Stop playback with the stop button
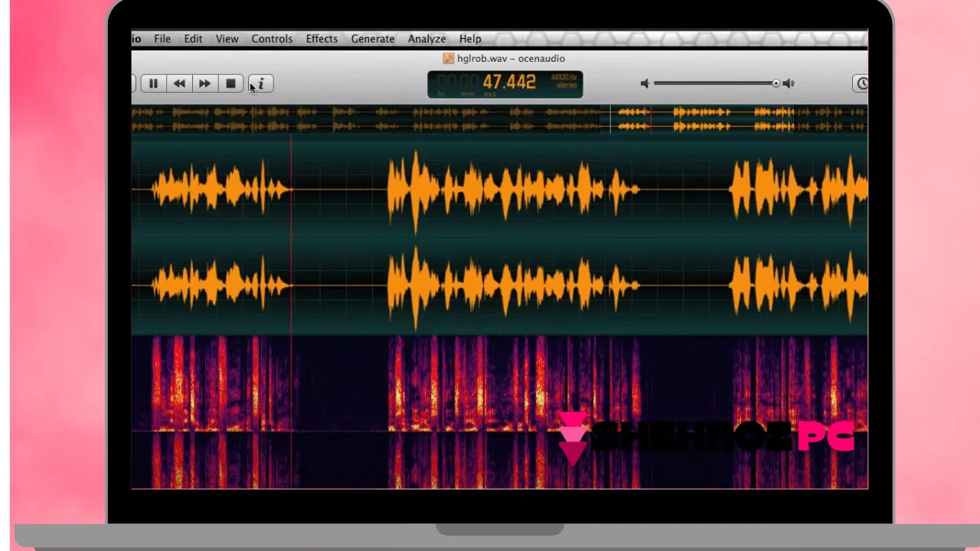The image size is (980, 551). (230, 84)
